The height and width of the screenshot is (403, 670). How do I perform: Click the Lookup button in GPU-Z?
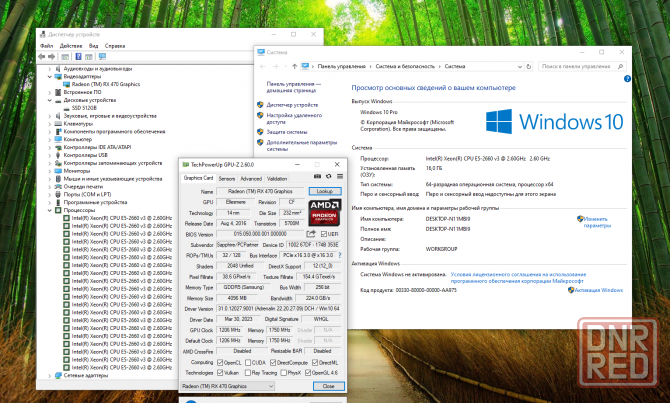click(325, 191)
